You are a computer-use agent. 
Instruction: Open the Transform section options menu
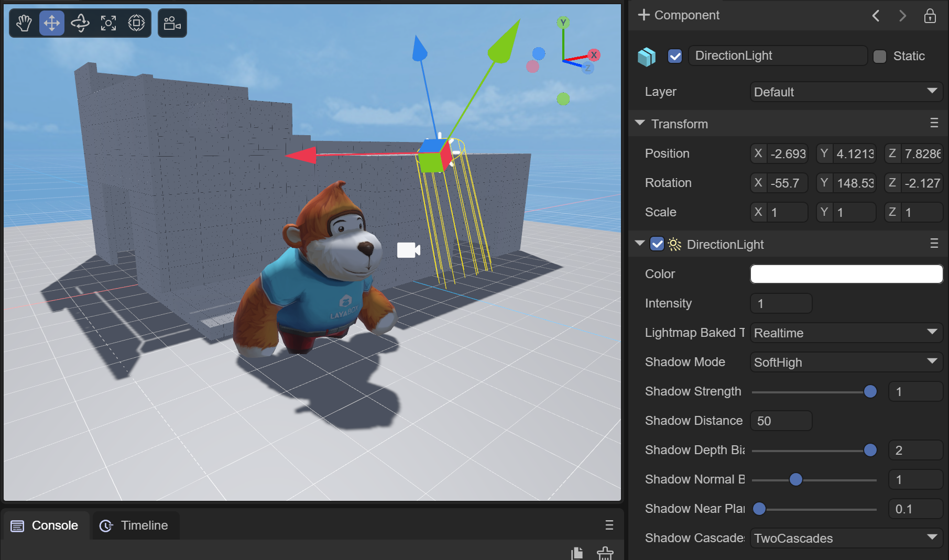tap(934, 123)
